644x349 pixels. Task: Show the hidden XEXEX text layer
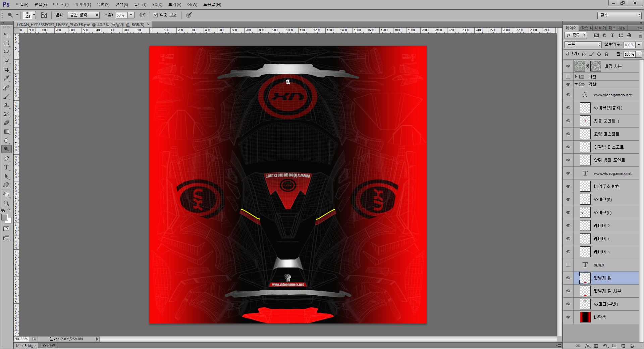[568, 265]
